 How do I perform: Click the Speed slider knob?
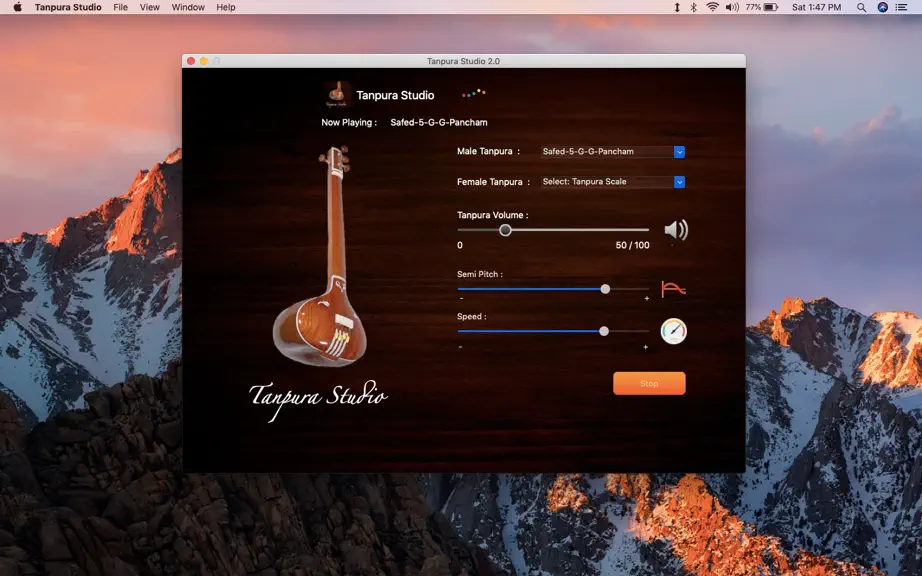(604, 331)
